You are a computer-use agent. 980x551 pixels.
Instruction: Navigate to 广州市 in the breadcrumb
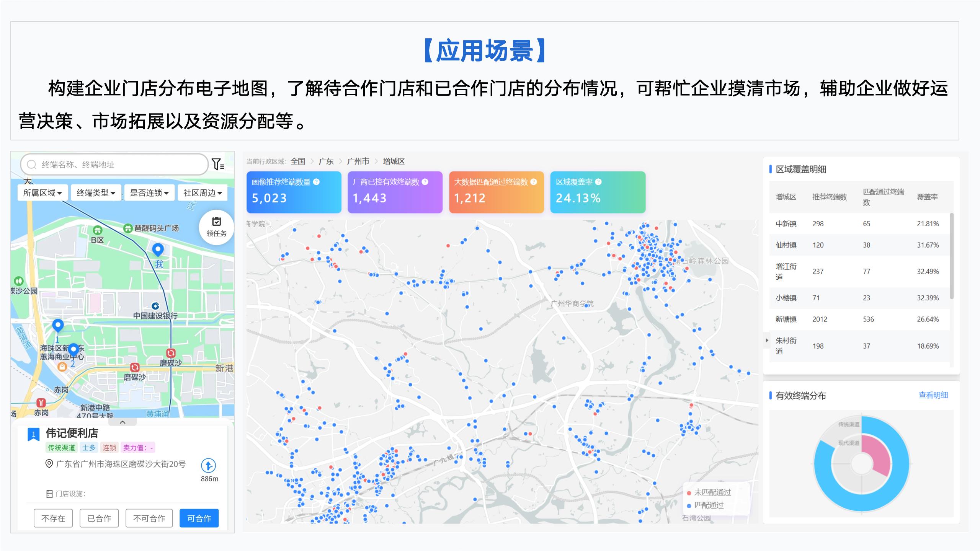pyautogui.click(x=358, y=161)
